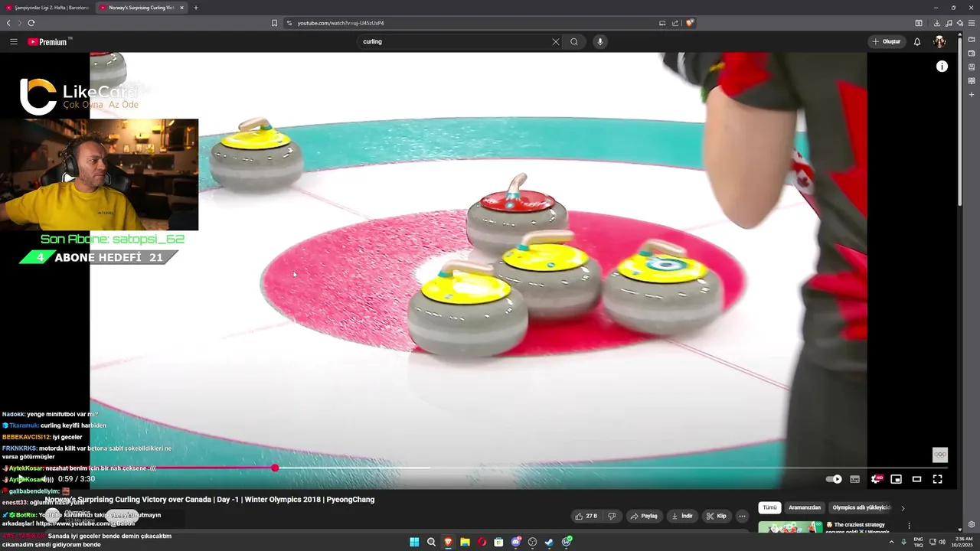Open browser downloads icon
Image resolution: width=980 pixels, height=551 pixels.
(x=936, y=23)
